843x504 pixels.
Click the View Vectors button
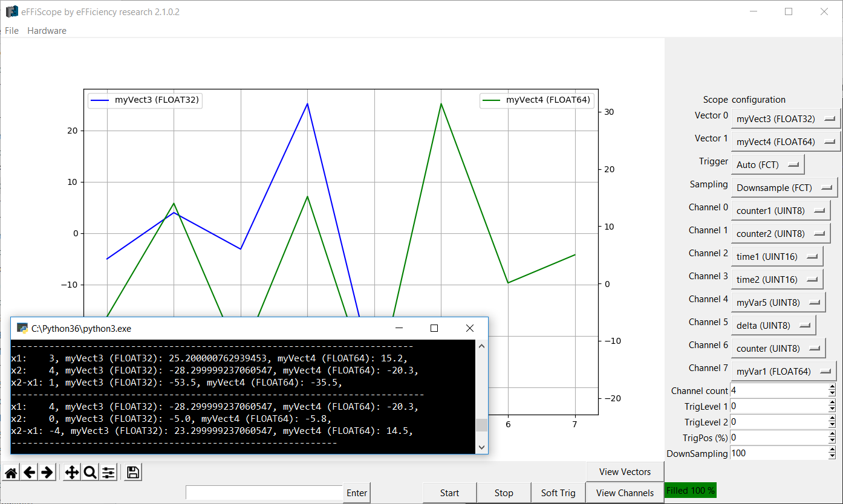click(x=625, y=472)
